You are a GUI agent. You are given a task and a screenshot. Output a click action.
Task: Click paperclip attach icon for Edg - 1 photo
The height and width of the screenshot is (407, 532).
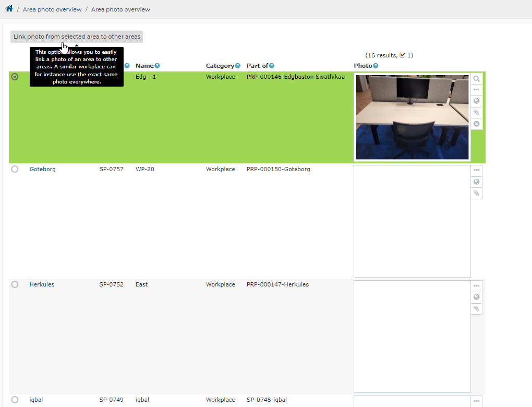coord(476,112)
